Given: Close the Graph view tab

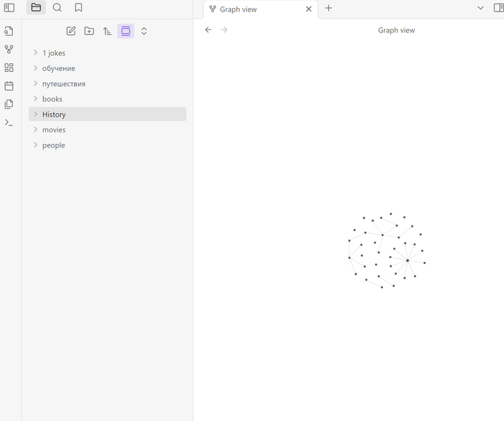Looking at the screenshot, I should pos(309,9).
